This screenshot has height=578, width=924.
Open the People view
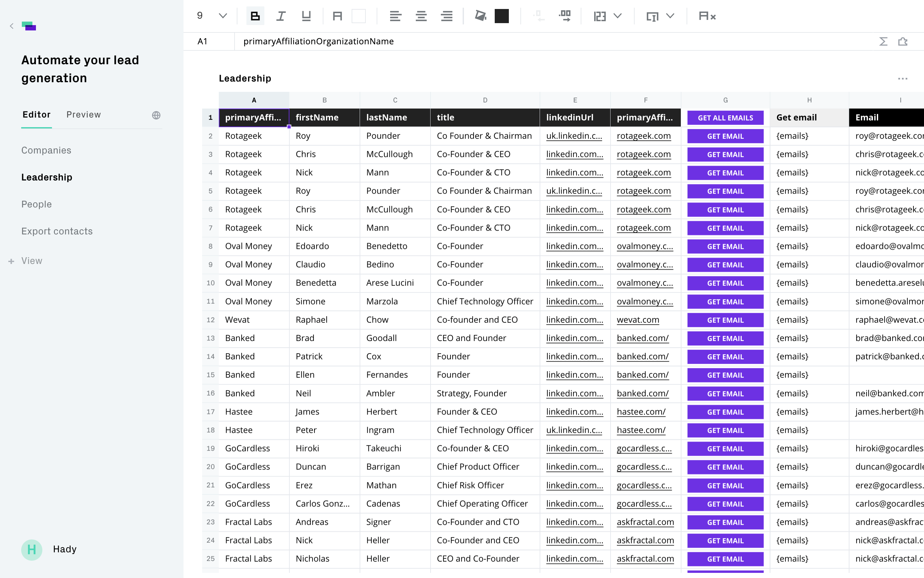pos(36,204)
